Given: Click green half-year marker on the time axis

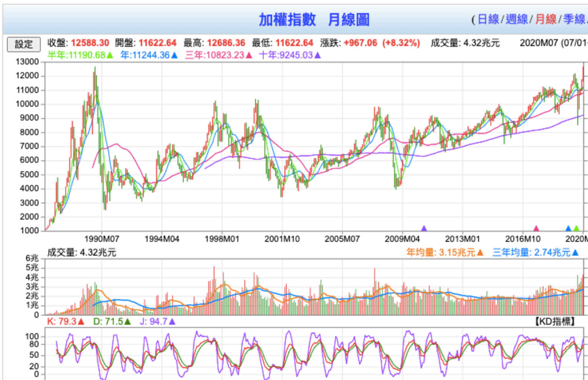Looking at the screenshot, I should [576, 228].
